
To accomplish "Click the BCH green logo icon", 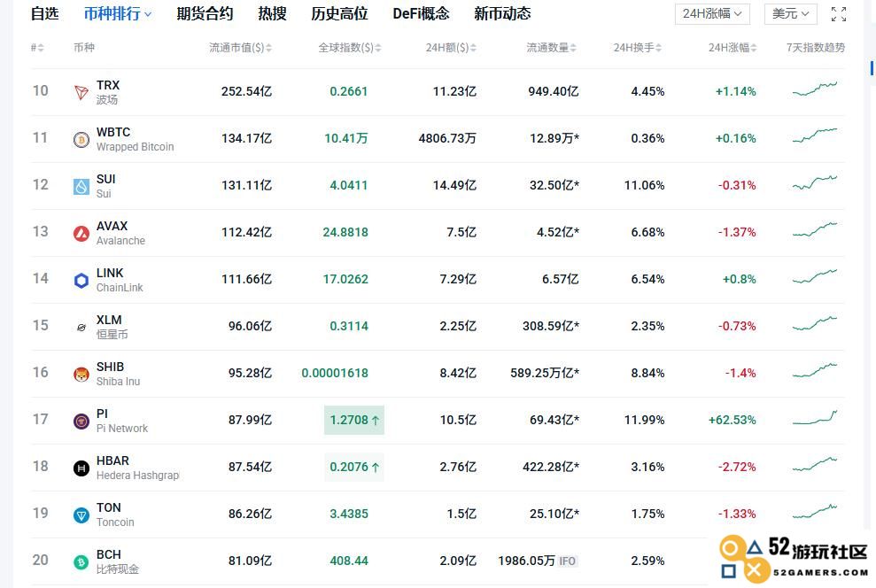I will pos(81,561).
